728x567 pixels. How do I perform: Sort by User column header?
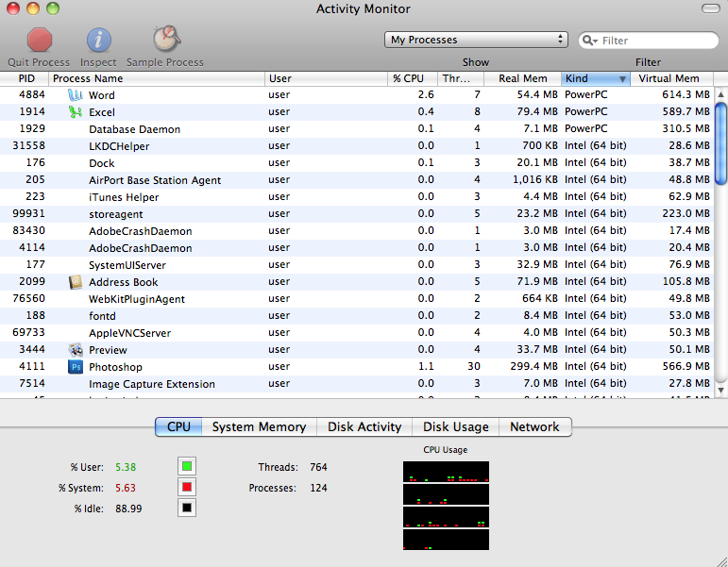pos(326,78)
